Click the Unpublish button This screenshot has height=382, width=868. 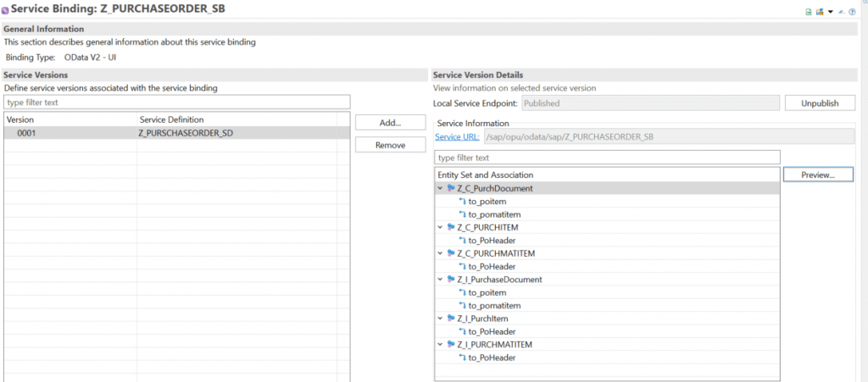click(820, 102)
